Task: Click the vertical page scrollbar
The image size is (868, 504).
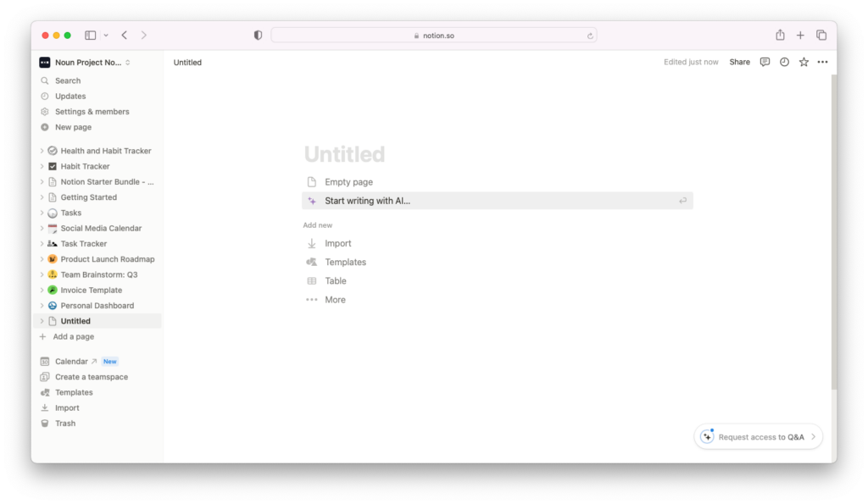Action: (834, 231)
